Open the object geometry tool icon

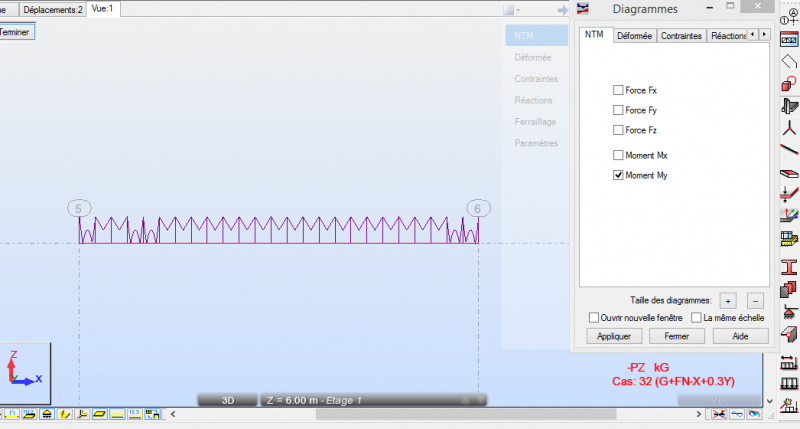click(x=789, y=84)
